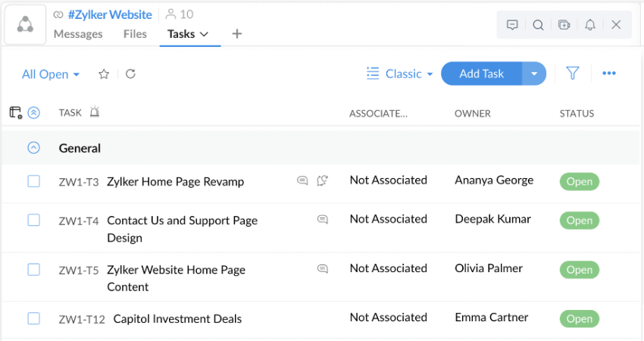Click the Add Task button
This screenshot has height=341, width=644.
tap(481, 74)
